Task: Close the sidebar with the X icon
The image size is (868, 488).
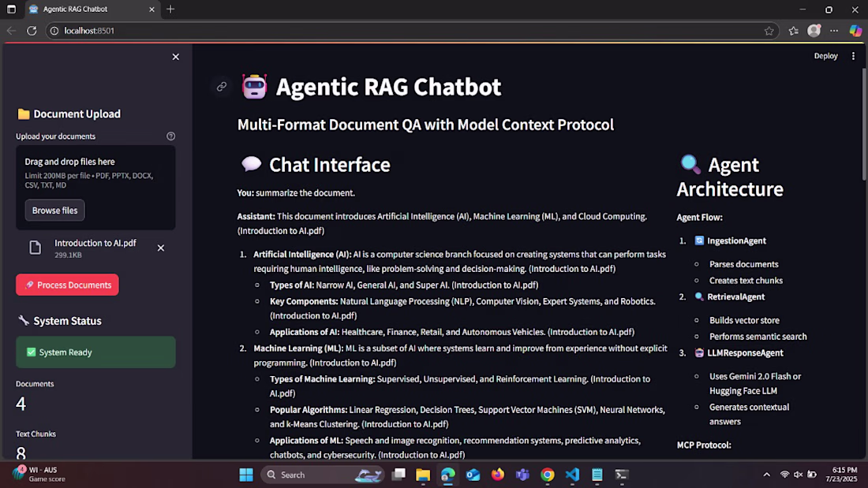Action: click(x=175, y=57)
